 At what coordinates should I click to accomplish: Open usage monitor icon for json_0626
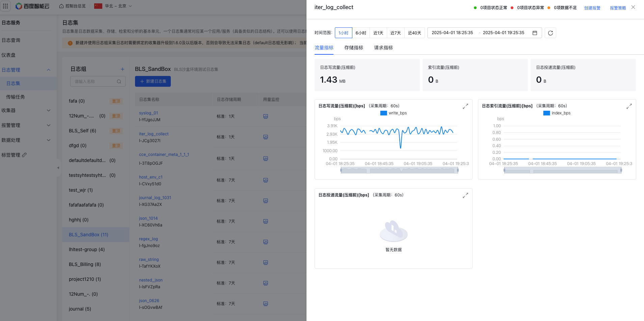coord(266,304)
